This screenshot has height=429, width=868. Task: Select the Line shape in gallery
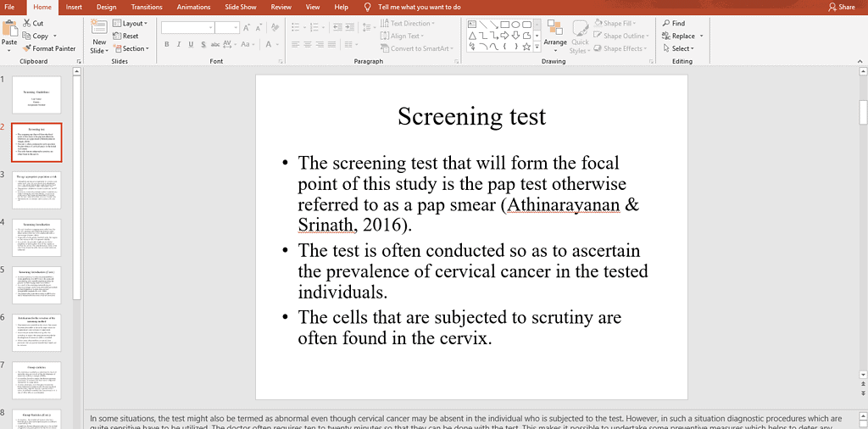pos(482,25)
